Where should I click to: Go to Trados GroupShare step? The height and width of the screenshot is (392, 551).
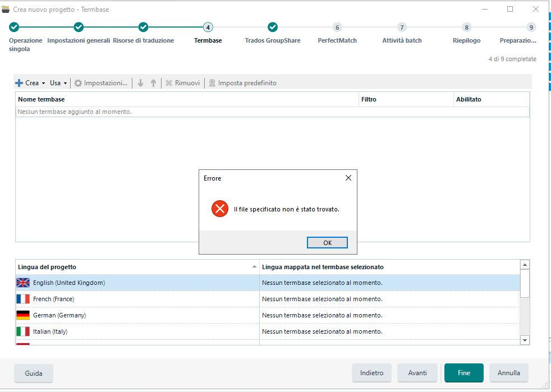(273, 27)
